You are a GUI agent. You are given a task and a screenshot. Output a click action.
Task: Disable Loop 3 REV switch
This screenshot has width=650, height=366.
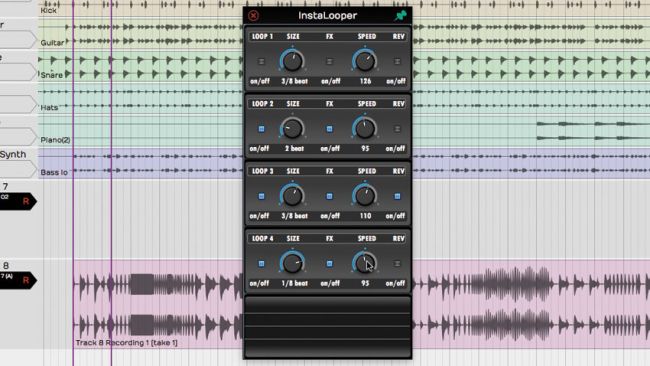[397, 196]
